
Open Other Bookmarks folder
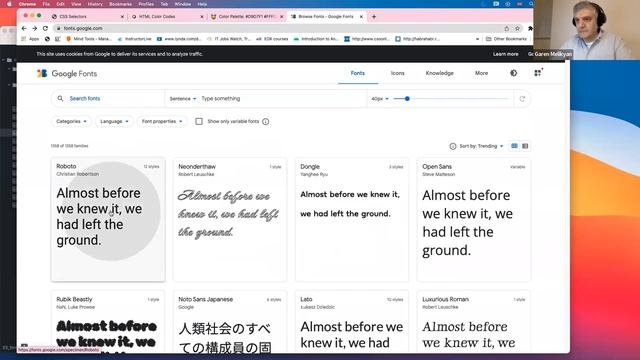coord(506,39)
